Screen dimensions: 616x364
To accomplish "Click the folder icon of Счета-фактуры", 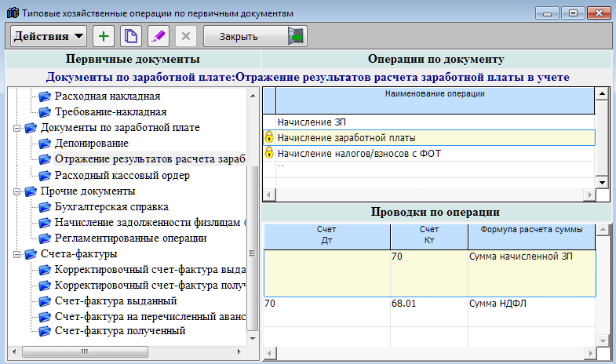I will [x=31, y=254].
